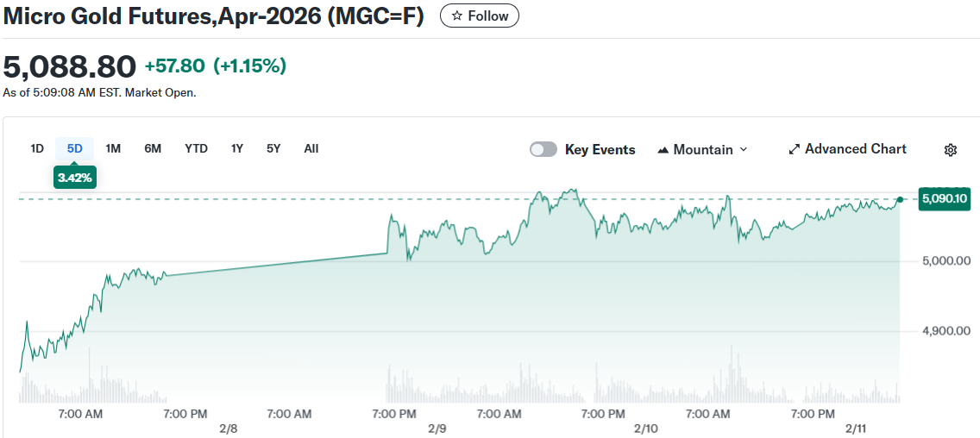Click the star icon in Follow button
The height and width of the screenshot is (438, 980).
pyautogui.click(x=457, y=16)
